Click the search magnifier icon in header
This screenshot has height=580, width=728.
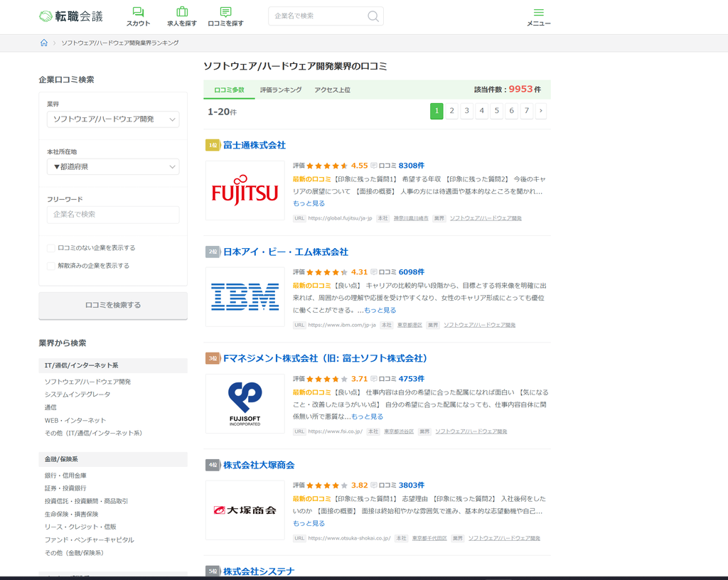coord(373,16)
